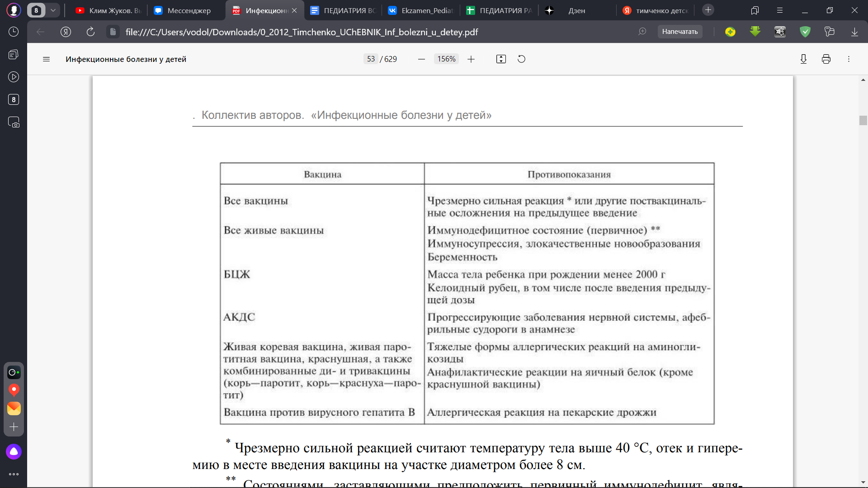Viewport: 868px width, 488px height.
Task: Switch to the тимченко детск search tab
Action: click(x=655, y=10)
